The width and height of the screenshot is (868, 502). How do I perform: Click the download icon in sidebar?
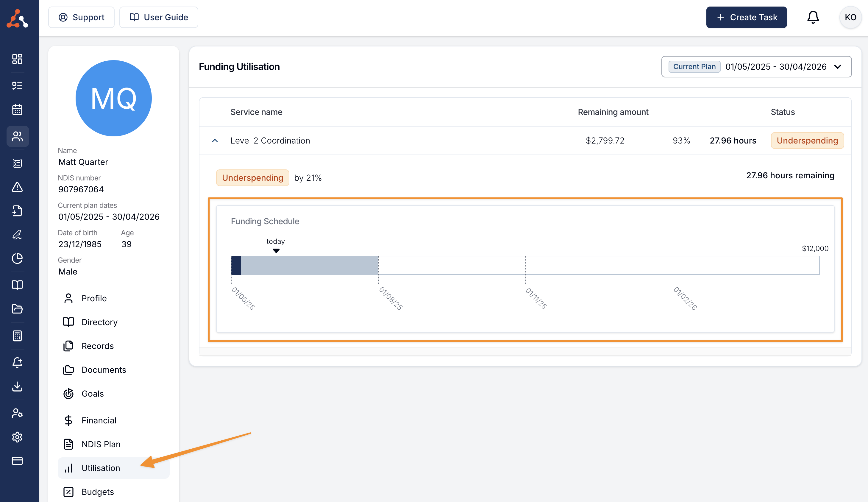(x=17, y=386)
